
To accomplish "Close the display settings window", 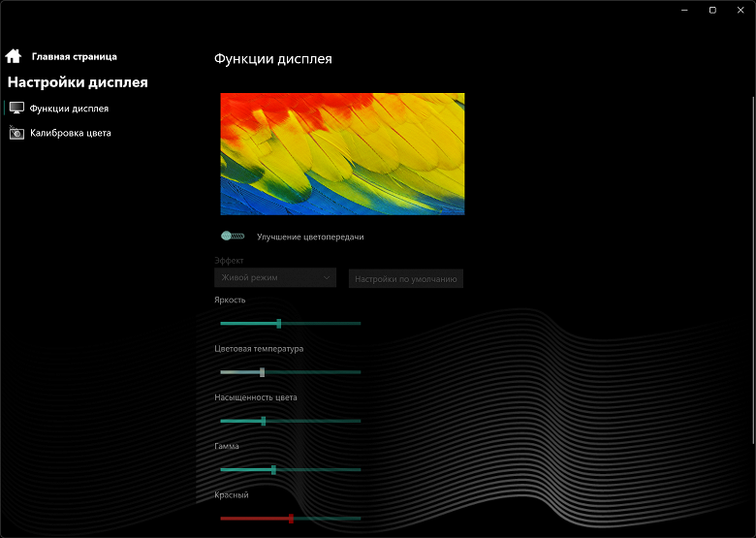I will click(742, 10).
